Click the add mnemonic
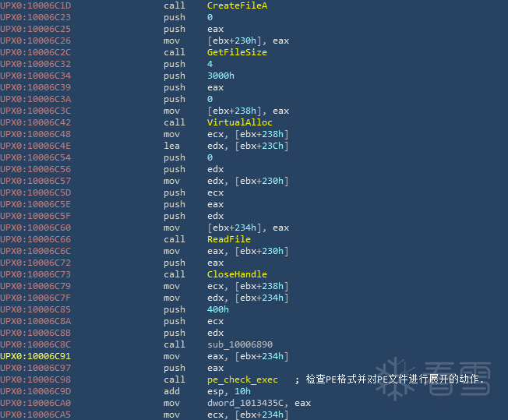This screenshot has height=420, width=508. (x=171, y=391)
